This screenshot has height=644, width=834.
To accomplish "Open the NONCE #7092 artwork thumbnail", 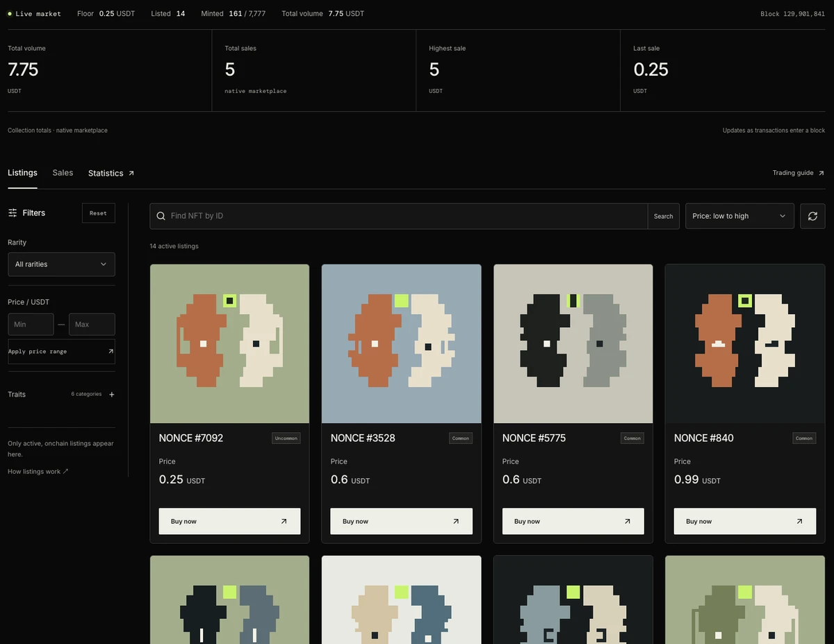I will coord(229,344).
